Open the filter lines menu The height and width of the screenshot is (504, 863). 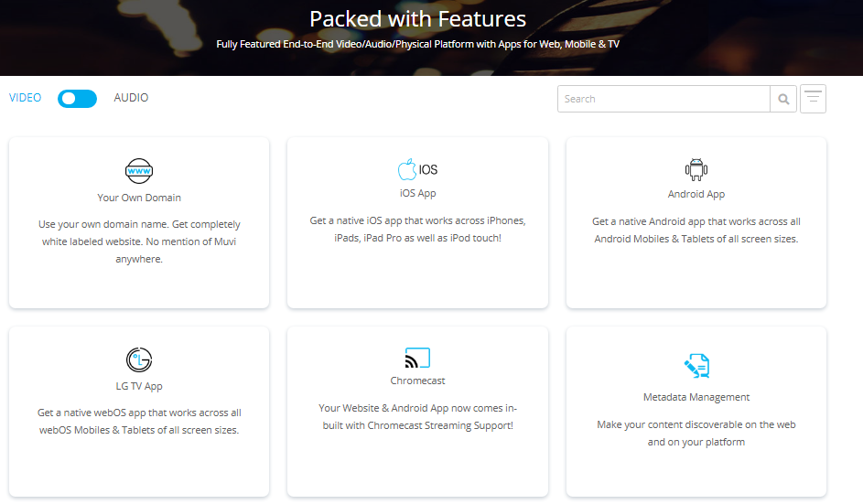(813, 99)
